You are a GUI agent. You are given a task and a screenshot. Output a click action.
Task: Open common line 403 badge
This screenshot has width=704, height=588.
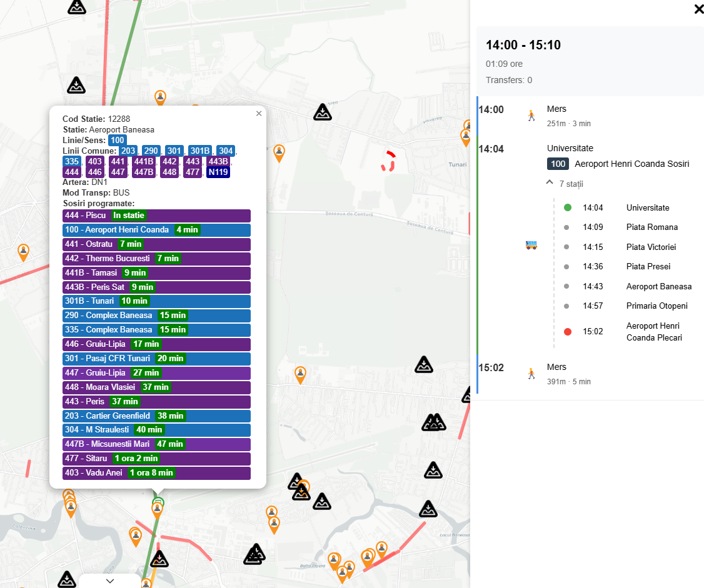pos(95,162)
